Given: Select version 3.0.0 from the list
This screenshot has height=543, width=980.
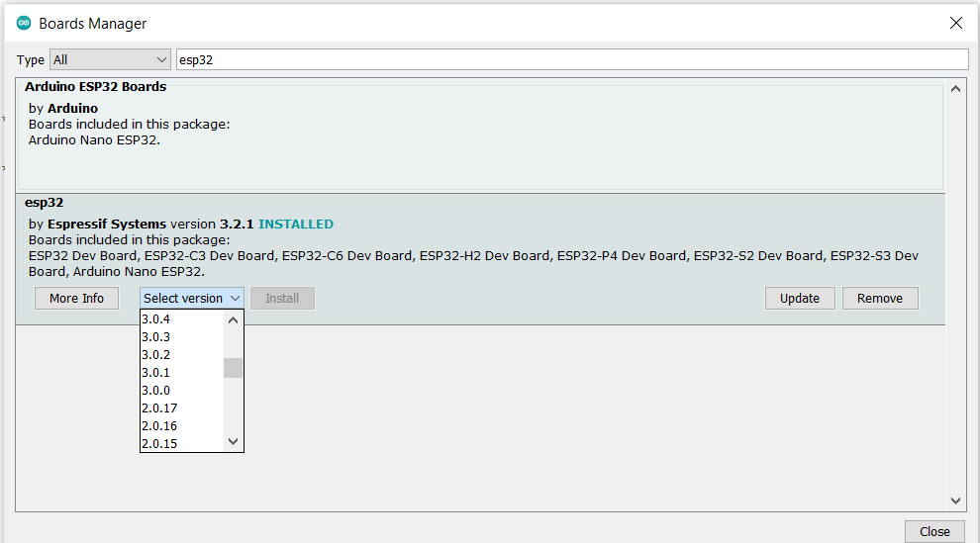Looking at the screenshot, I should click(182, 390).
